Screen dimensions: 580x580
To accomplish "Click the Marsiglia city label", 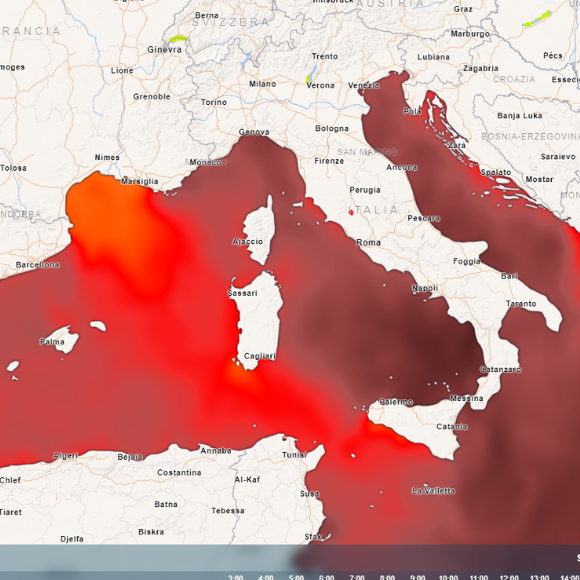I will 140,181.
